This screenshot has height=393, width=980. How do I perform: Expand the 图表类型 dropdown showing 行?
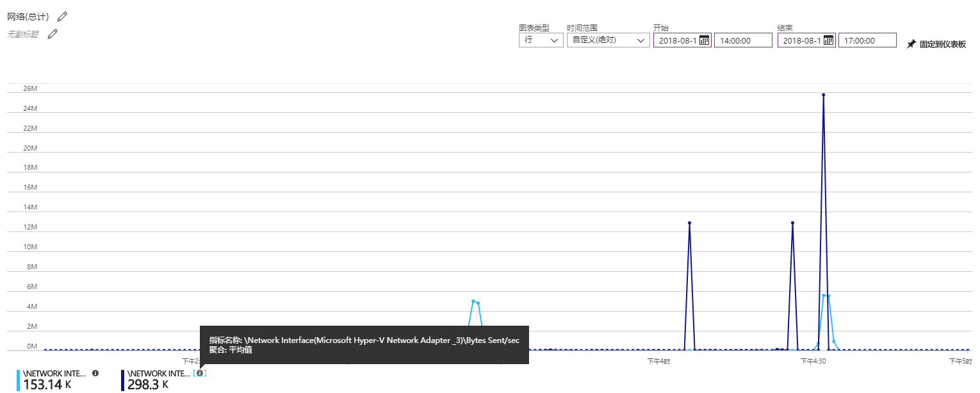(x=541, y=40)
